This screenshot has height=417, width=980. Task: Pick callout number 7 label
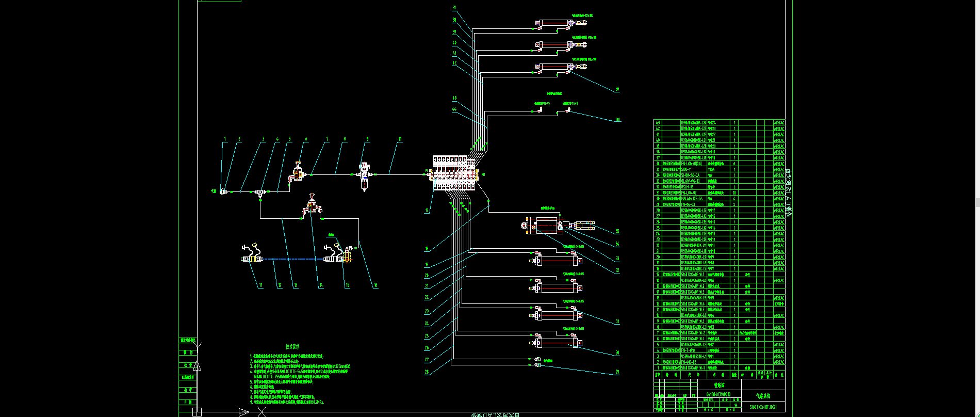pyautogui.click(x=327, y=139)
